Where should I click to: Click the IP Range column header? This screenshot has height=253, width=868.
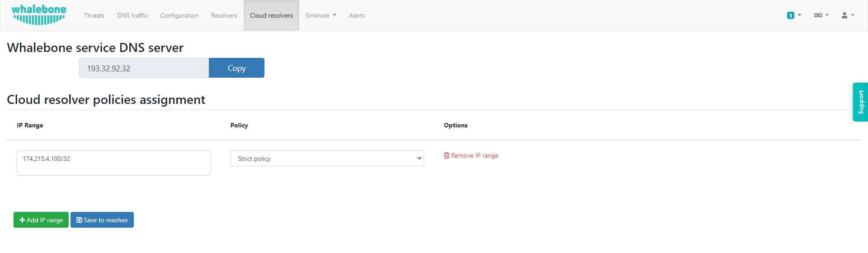[x=30, y=125]
